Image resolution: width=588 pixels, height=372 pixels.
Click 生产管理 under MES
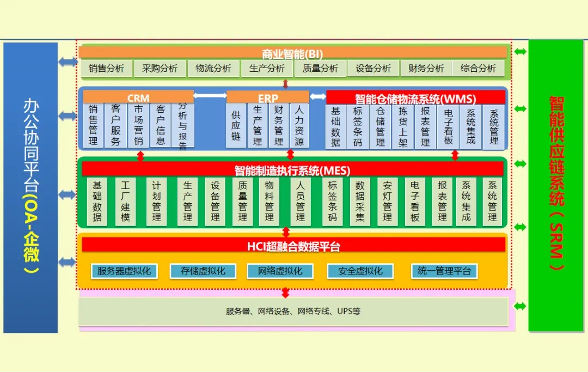point(187,202)
